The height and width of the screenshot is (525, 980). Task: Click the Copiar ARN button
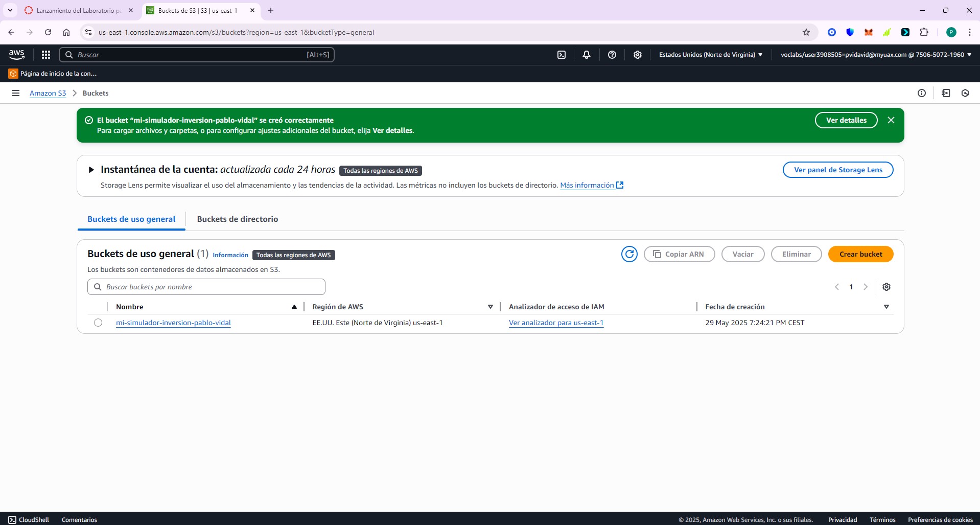point(680,254)
